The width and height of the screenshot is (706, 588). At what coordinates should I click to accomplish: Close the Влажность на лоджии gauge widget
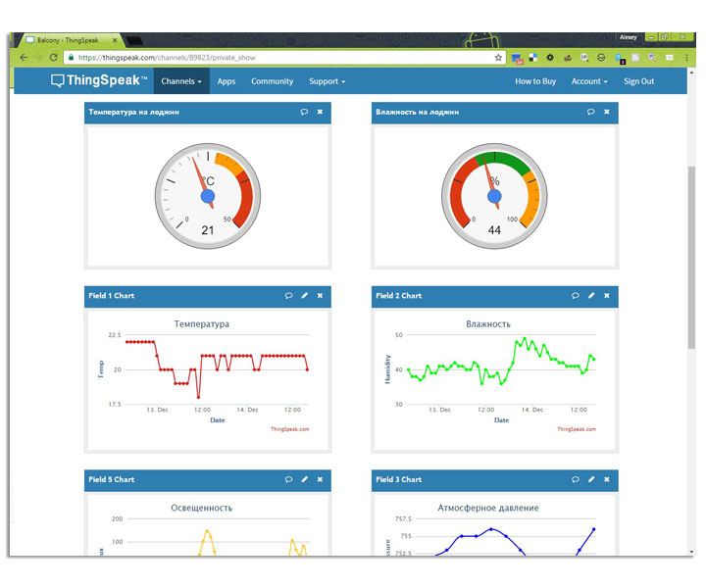point(606,112)
